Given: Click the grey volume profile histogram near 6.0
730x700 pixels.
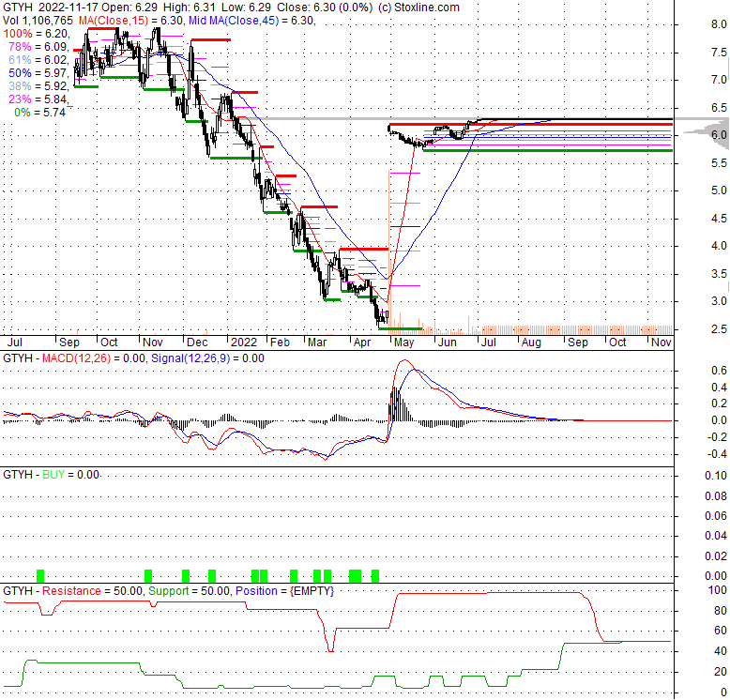Looking at the screenshot, I should coord(707,133).
